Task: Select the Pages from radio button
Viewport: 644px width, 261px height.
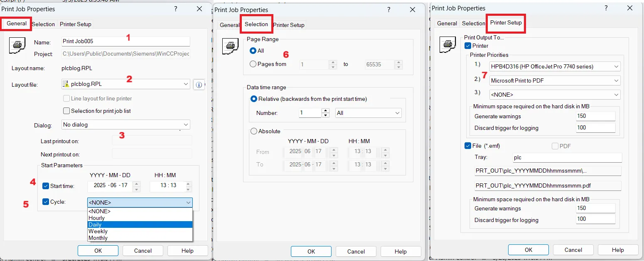Action: (x=253, y=64)
